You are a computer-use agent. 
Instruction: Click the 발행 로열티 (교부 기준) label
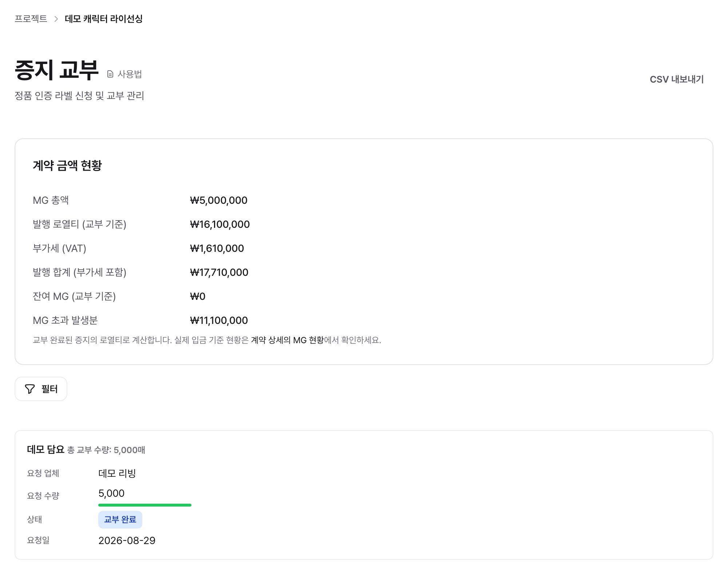79,224
